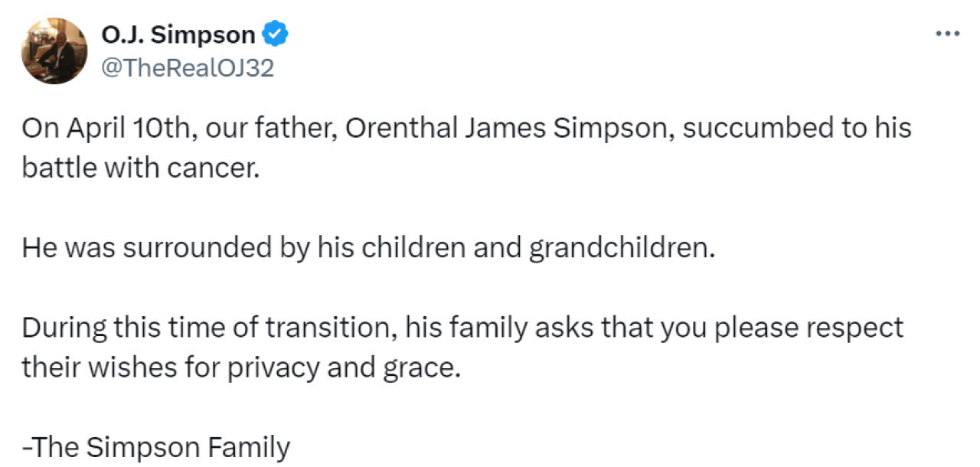
Task: Click the word "grandchildren"
Action: [x=621, y=247]
